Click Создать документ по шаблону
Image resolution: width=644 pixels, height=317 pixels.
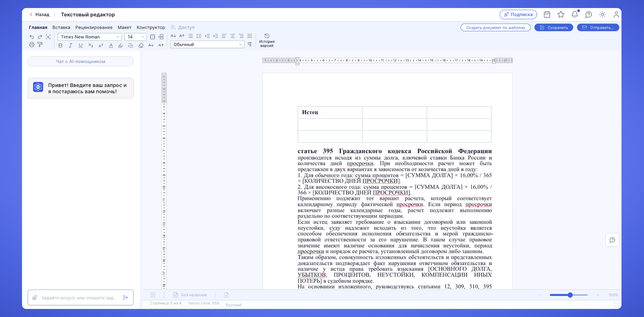point(495,28)
